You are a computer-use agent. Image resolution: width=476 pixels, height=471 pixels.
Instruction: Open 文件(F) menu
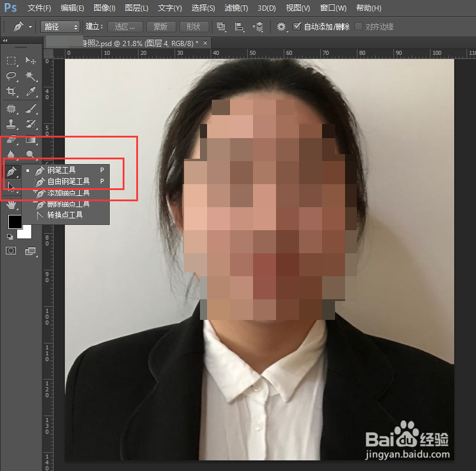pyautogui.click(x=39, y=8)
